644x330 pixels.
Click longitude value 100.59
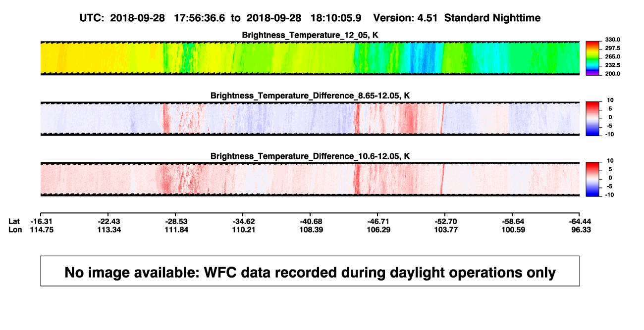click(x=514, y=230)
